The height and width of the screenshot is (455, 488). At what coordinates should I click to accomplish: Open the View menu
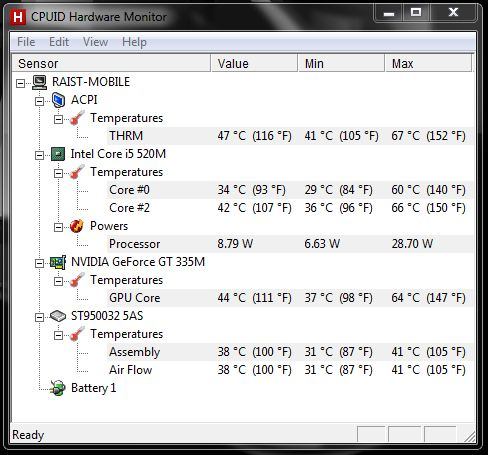[x=95, y=42]
